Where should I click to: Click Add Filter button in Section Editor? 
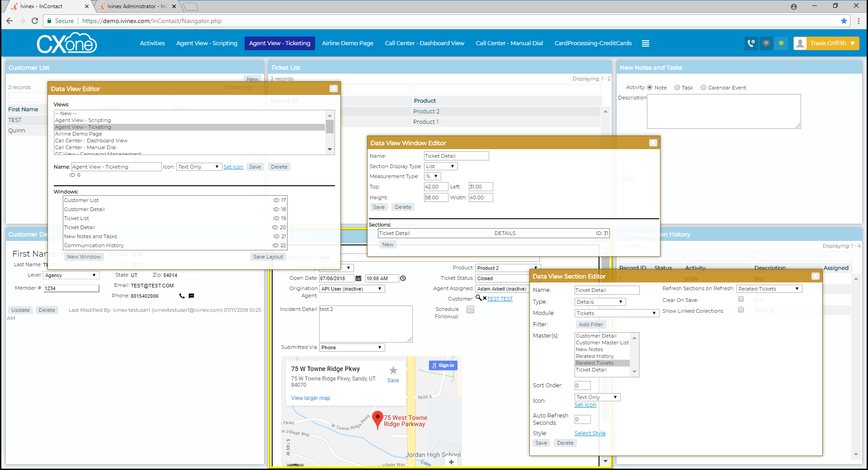591,324
